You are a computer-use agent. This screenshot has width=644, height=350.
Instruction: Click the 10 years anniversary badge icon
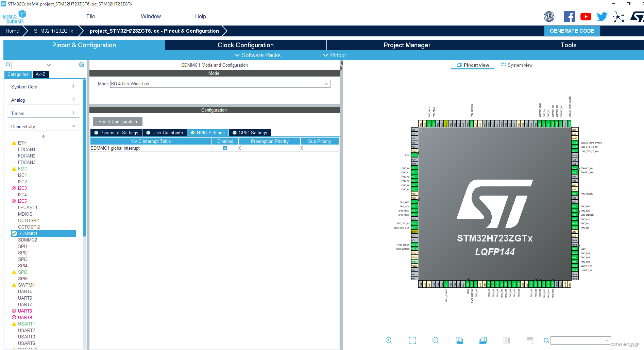click(x=549, y=17)
